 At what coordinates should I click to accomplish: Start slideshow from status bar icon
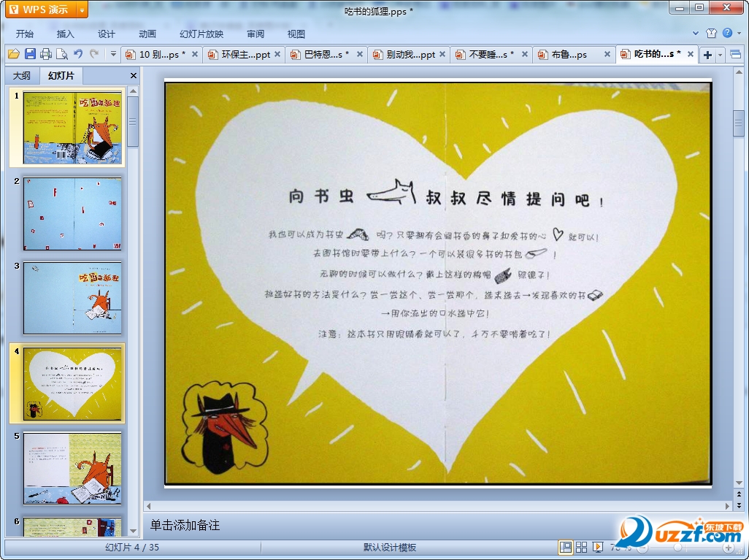(597, 548)
